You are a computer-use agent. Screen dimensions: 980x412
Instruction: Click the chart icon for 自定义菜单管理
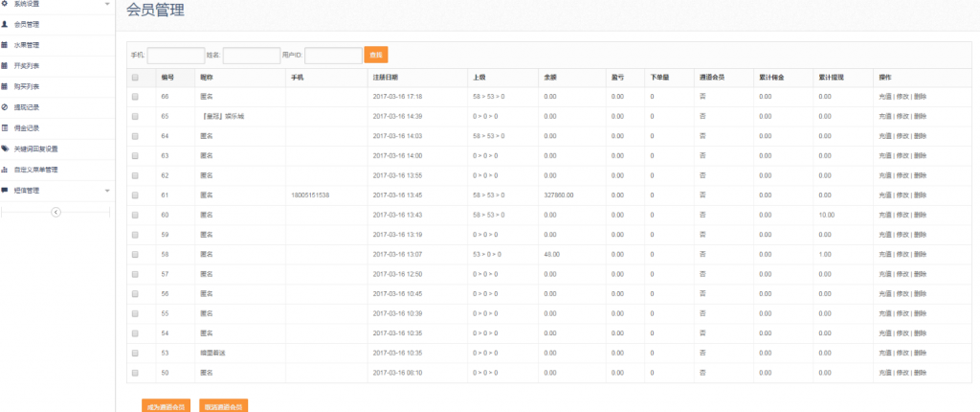tap(5, 170)
